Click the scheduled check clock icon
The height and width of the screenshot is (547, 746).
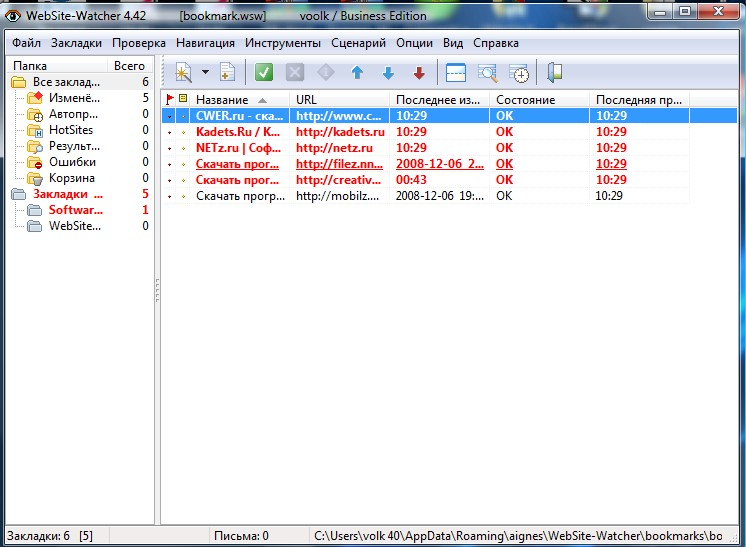[x=519, y=73]
